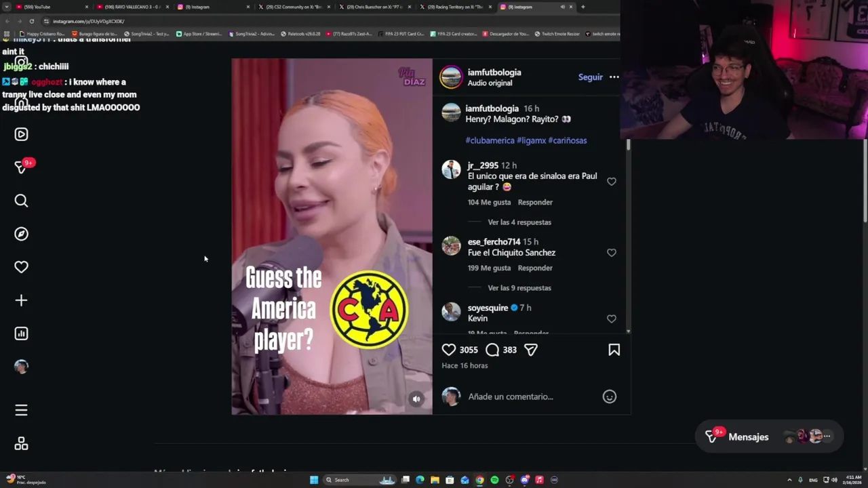Open weather widget showing 16°C
Screen dimensions: 868x488
(24, 480)
